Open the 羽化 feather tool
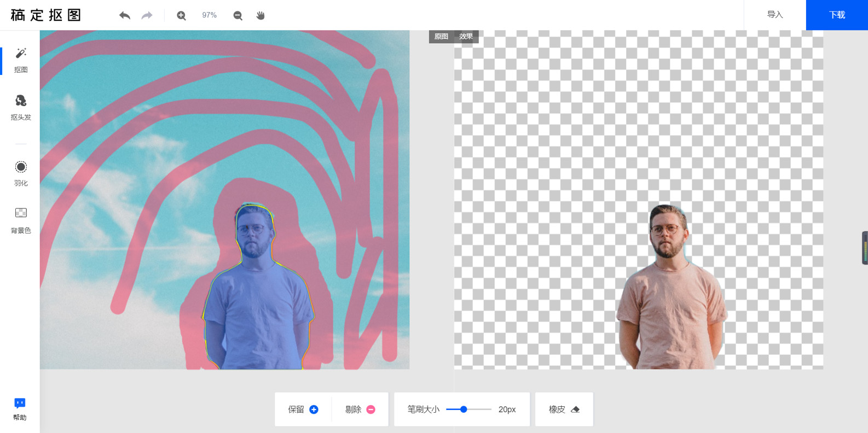Image resolution: width=868 pixels, height=433 pixels. click(21, 173)
